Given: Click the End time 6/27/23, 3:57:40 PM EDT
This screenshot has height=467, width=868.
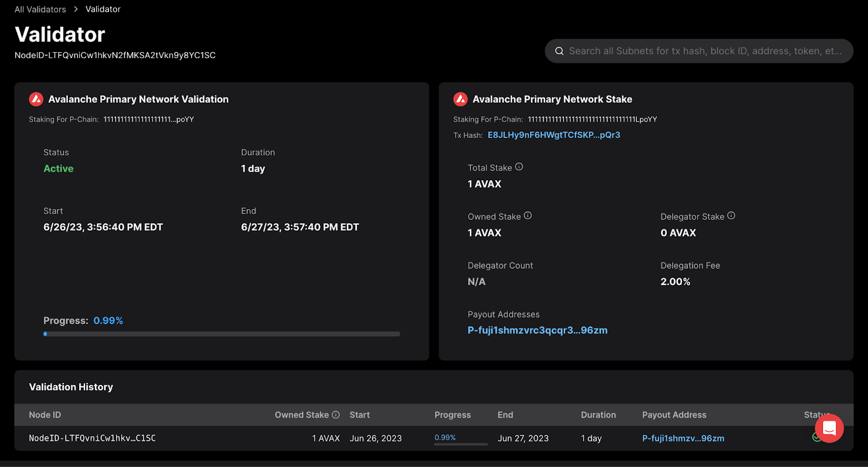Looking at the screenshot, I should (x=300, y=227).
